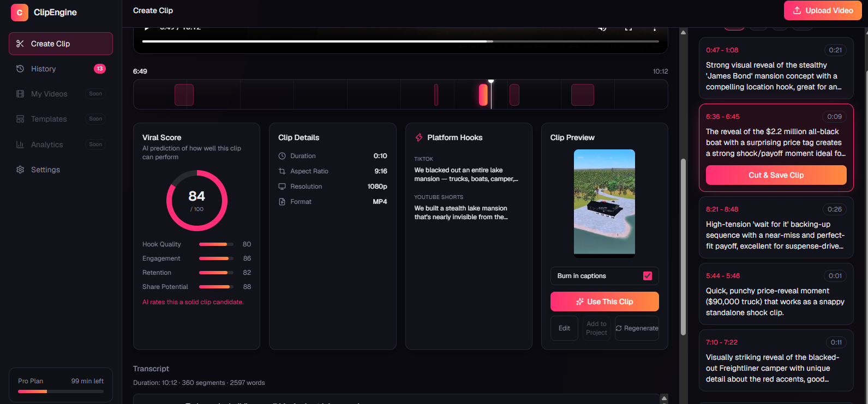The height and width of the screenshot is (404, 868).
Task: Select My Videos in the sidebar
Action: tap(61, 94)
